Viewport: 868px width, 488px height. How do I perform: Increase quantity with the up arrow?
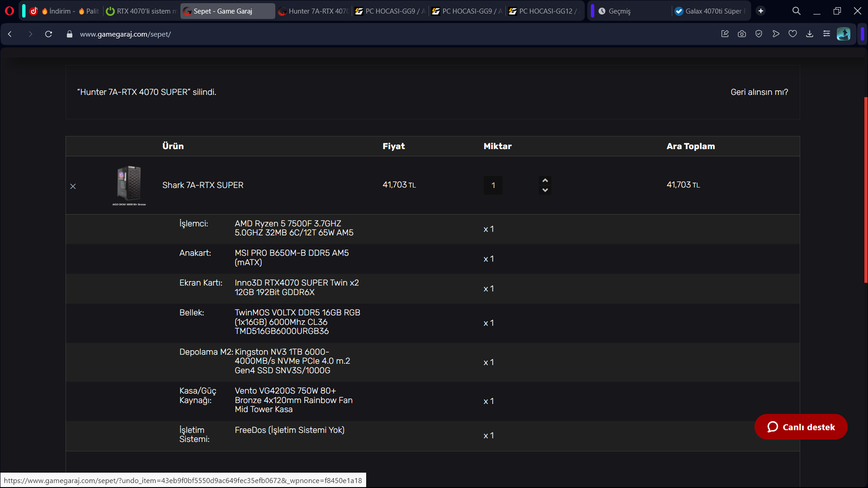click(545, 180)
